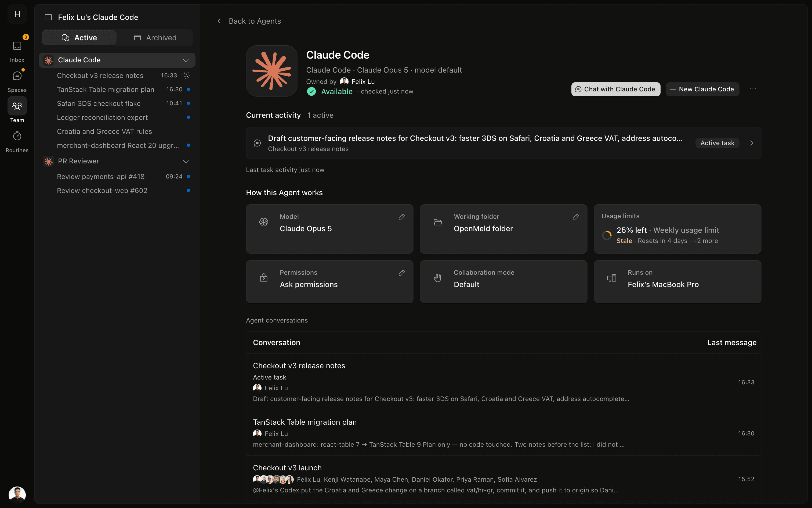Click the Permissions lock icon
The image size is (812, 508).
point(264,278)
